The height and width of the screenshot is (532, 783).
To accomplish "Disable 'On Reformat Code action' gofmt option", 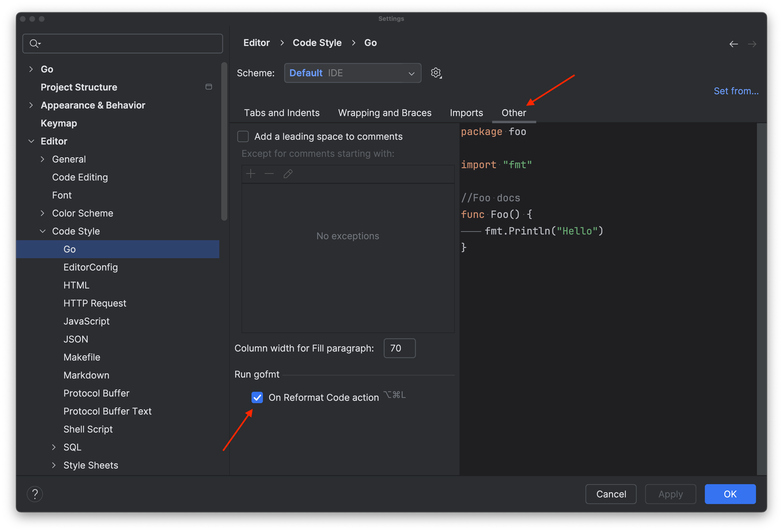I will click(257, 397).
